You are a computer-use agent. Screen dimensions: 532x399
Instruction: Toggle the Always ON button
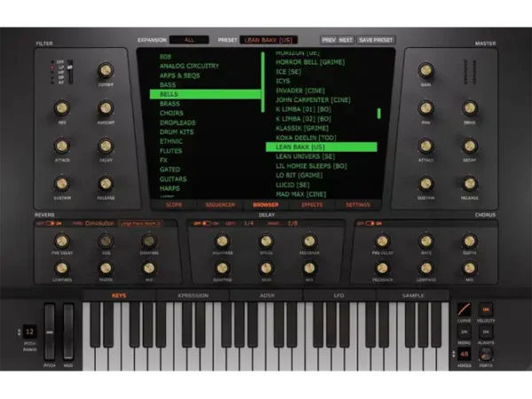coord(486,332)
